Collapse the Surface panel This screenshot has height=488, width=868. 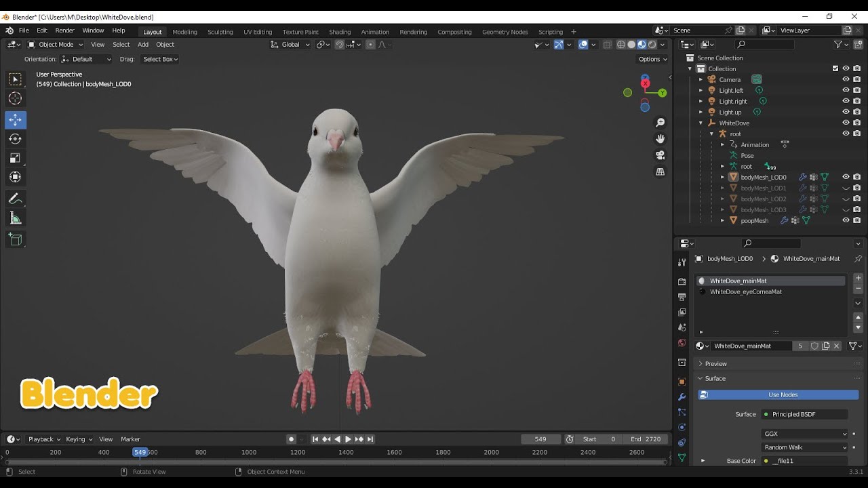(715, 379)
